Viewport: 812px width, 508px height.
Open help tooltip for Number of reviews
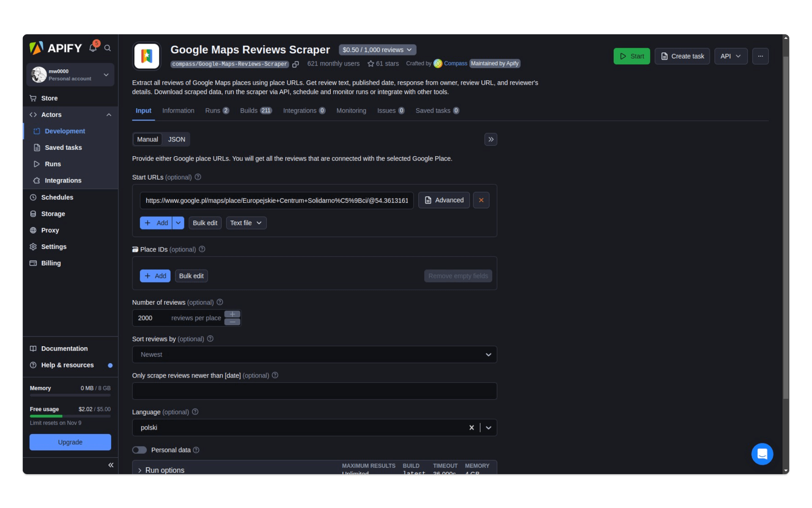220,302
